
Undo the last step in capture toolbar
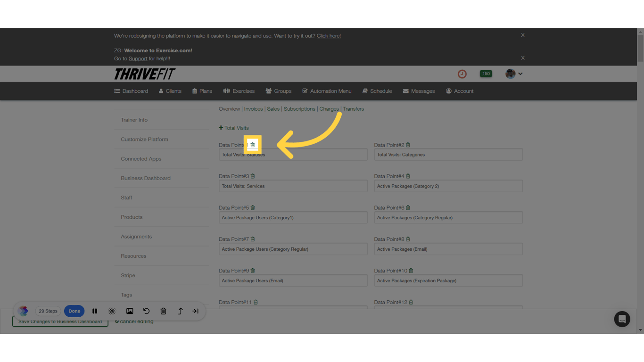coord(146,311)
